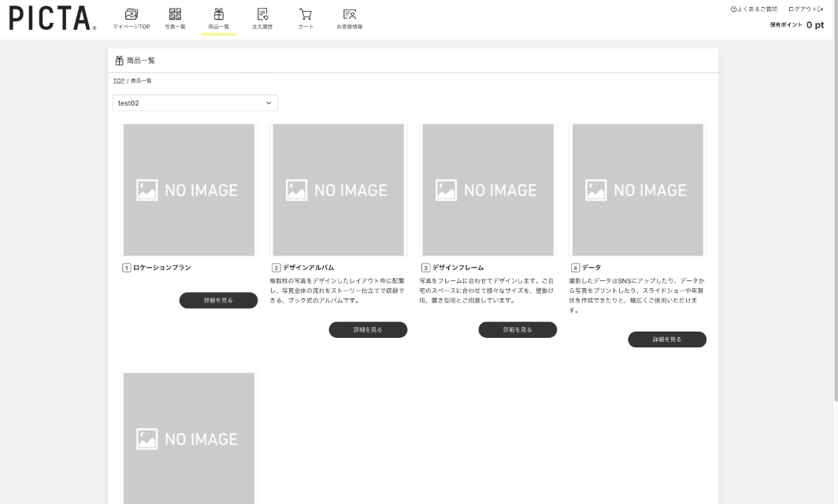The width and height of the screenshot is (838, 504).
Task: Click 詳細を見る for デザインフレーム
Action: 517,330
